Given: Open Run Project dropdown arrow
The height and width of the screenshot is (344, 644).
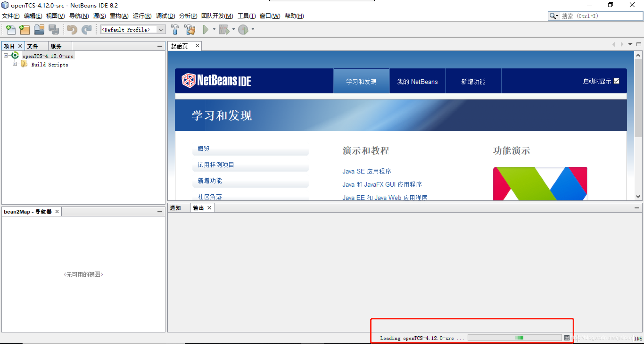Looking at the screenshot, I should click(214, 30).
